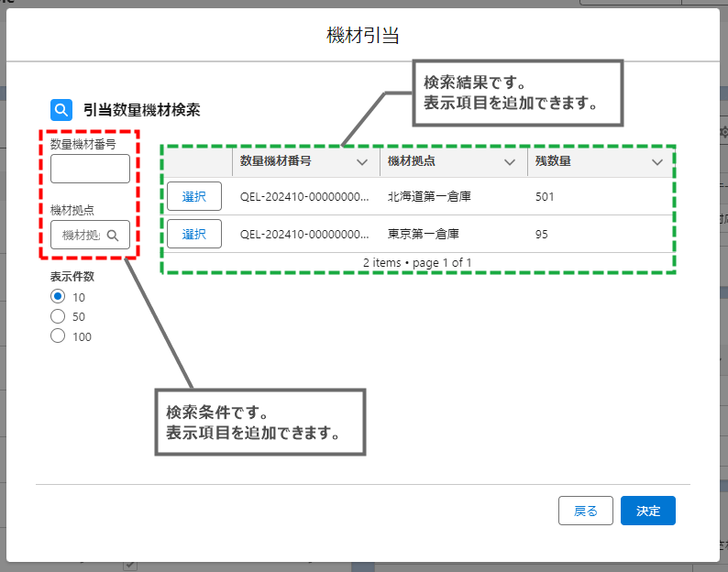
Task: Confirm with the 決定 button
Action: pos(647,511)
